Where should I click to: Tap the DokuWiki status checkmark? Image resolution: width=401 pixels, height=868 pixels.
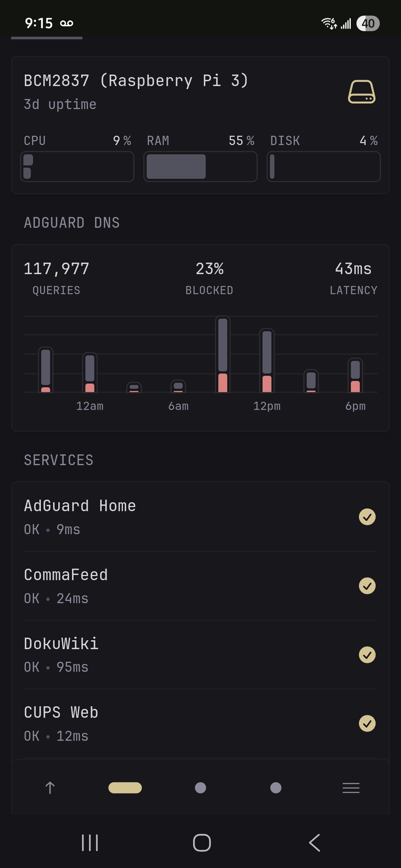pos(367,655)
